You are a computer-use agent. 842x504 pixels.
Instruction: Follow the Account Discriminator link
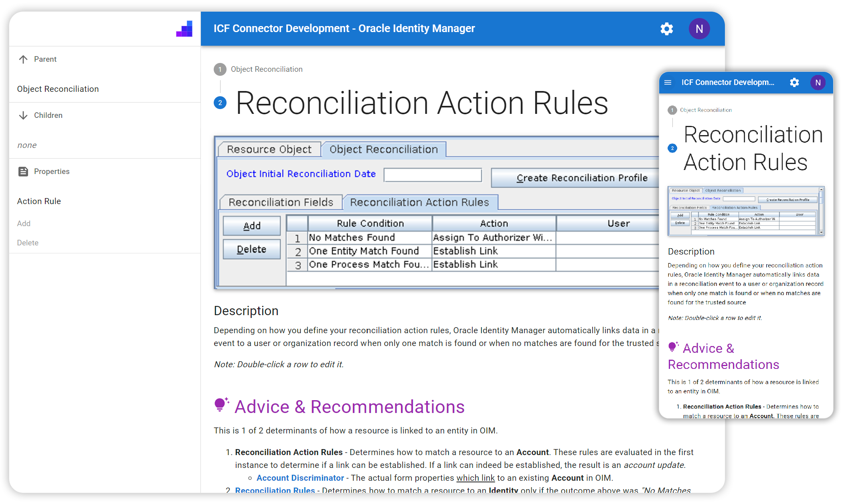(300, 478)
